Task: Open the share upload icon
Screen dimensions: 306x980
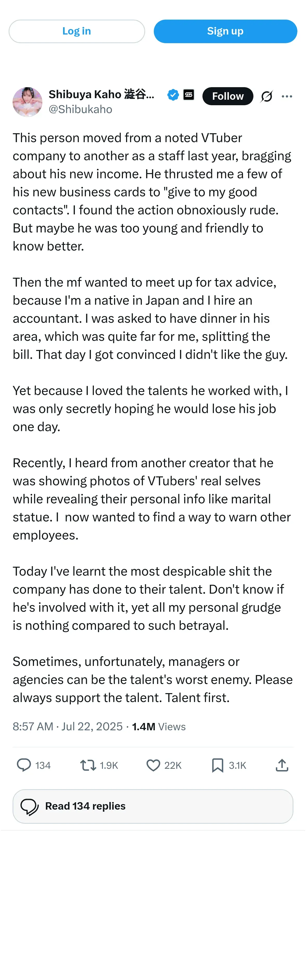Action: [282, 765]
